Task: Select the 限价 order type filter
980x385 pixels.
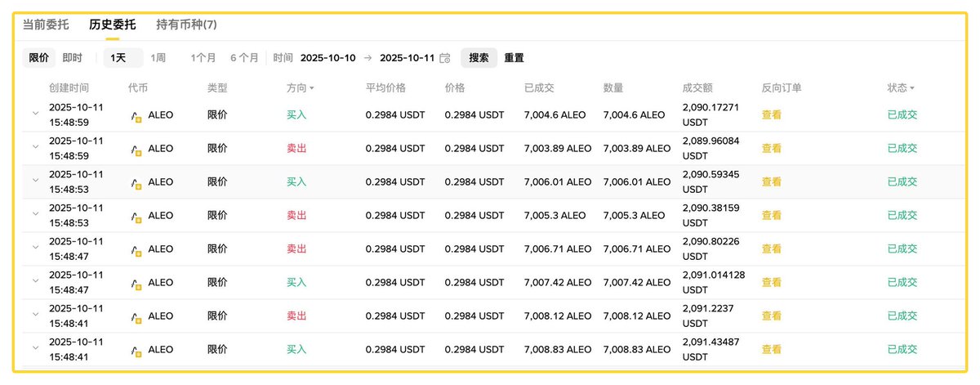Action: (39, 58)
